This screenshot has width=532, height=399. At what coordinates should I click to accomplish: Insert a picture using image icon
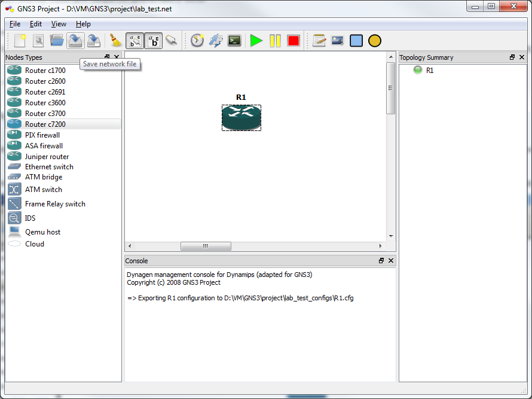point(338,41)
